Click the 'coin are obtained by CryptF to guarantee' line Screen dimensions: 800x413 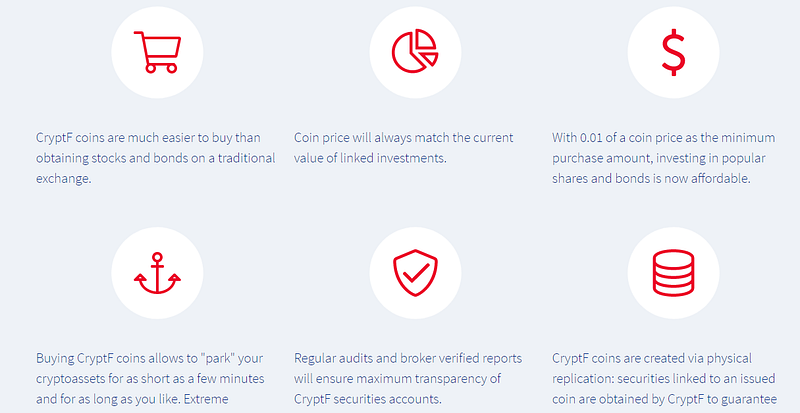(664, 399)
